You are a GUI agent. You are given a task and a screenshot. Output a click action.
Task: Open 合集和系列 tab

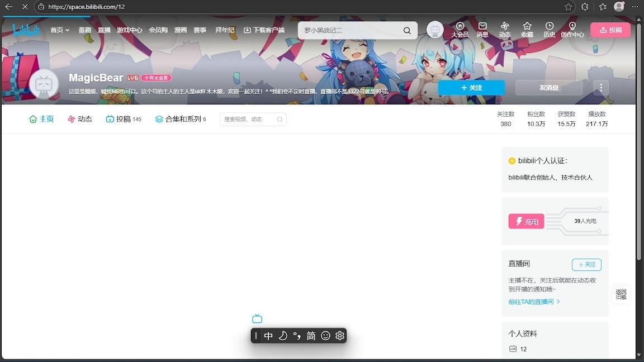click(x=181, y=119)
